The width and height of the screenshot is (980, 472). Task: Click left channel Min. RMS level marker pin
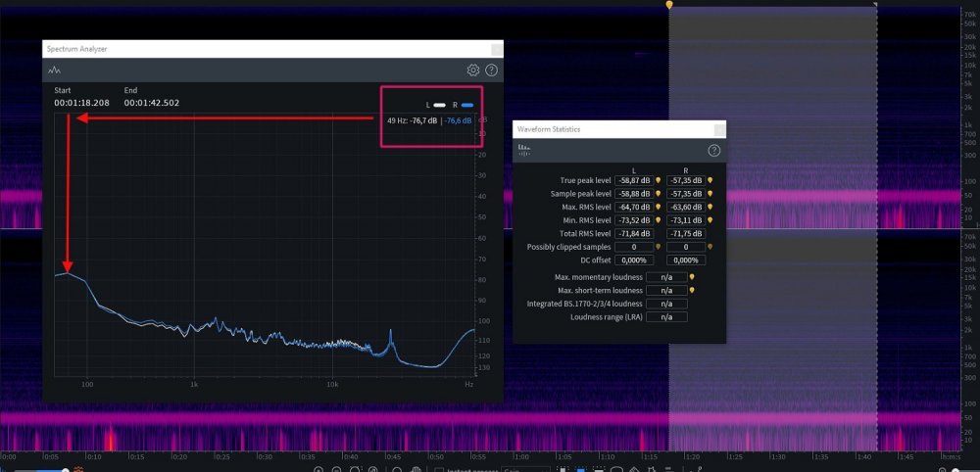[x=658, y=220]
